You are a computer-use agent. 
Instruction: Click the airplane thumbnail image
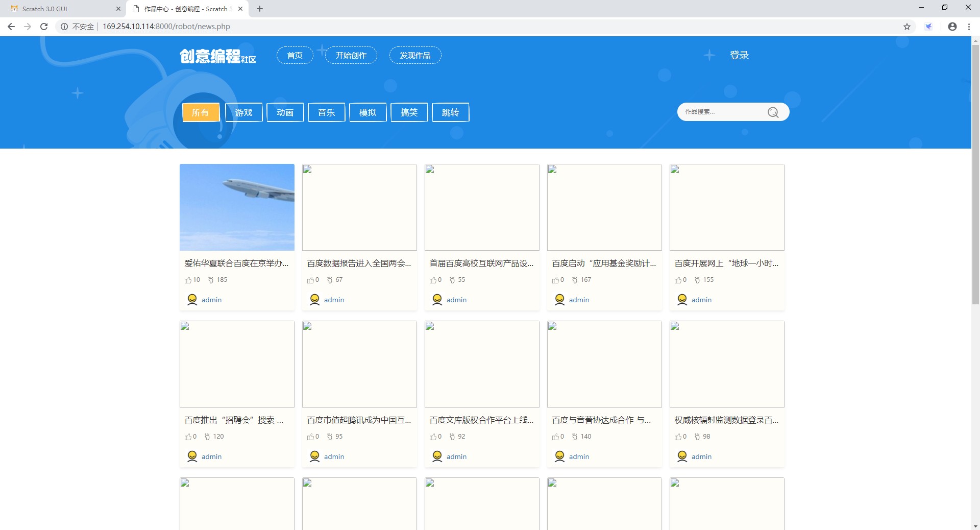tap(237, 207)
